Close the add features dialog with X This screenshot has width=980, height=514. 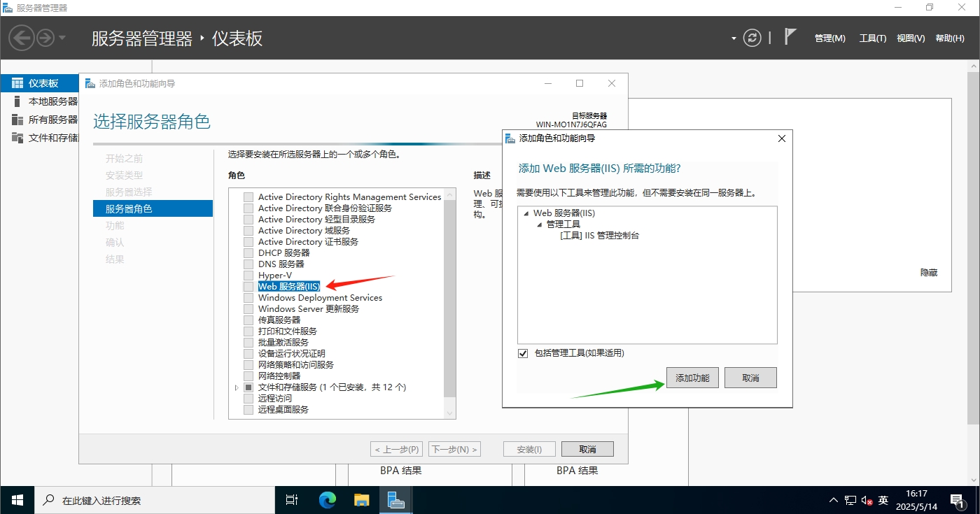coord(781,138)
